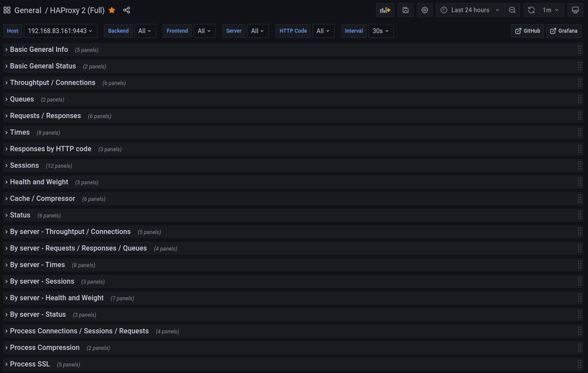Unstar the HAProxy 2 dashboard
Viewport: 588px width, 373px height.
[x=112, y=10]
